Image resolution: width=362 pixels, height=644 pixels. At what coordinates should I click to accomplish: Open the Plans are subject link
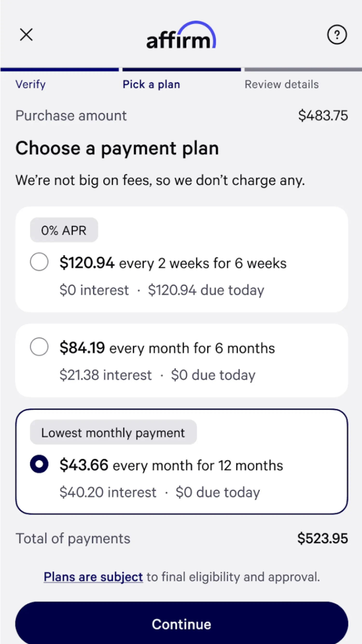coord(93,577)
